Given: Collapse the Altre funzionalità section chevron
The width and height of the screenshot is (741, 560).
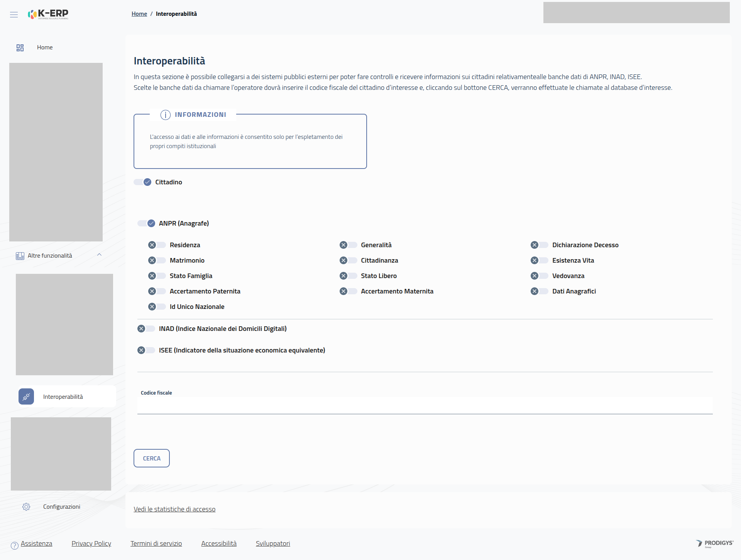Looking at the screenshot, I should 99,255.
